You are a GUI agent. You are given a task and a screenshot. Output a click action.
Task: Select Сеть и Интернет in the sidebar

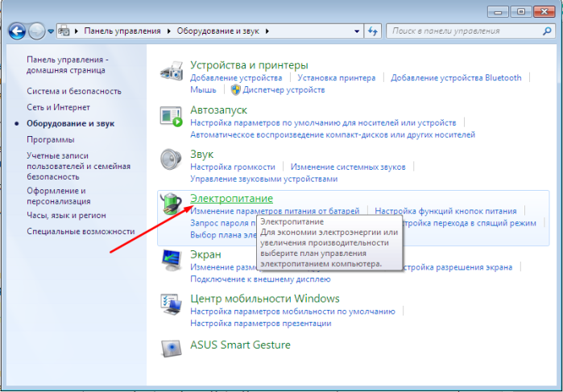pos(58,107)
